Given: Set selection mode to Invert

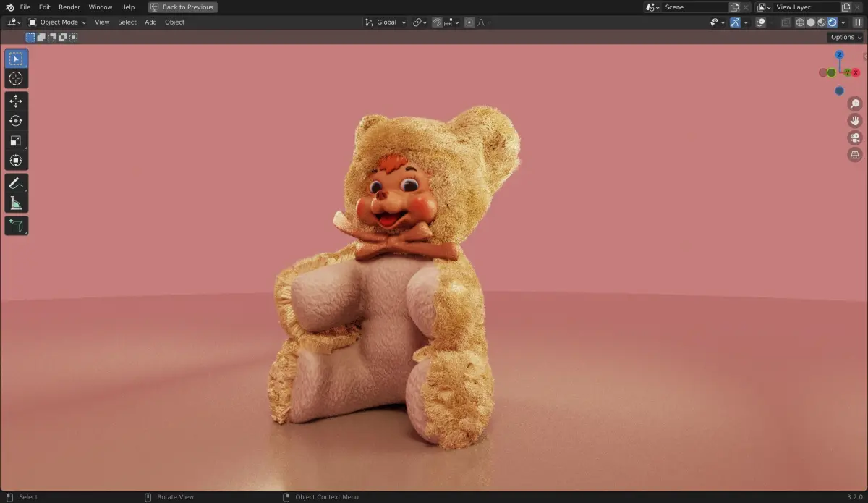Looking at the screenshot, I should point(62,37).
